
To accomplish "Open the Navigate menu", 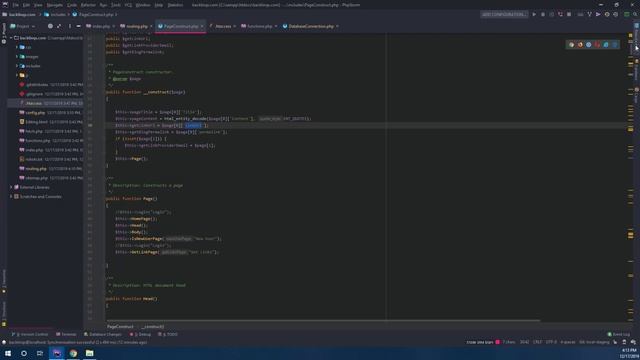I will (x=55, y=5).
